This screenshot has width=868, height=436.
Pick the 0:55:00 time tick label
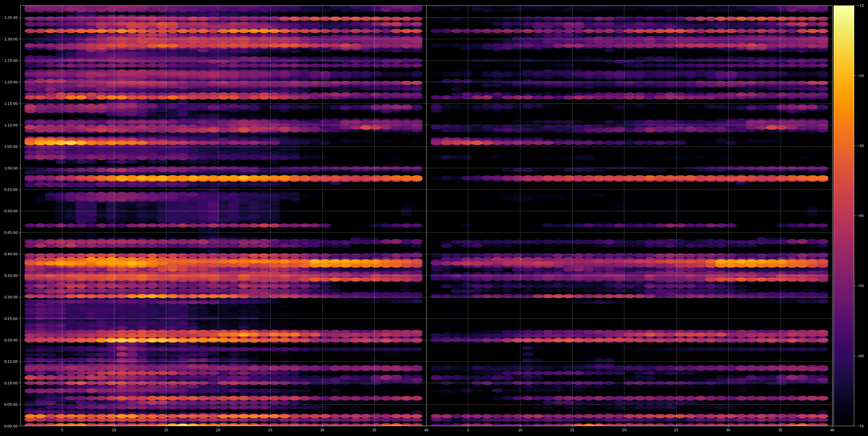coord(11,190)
